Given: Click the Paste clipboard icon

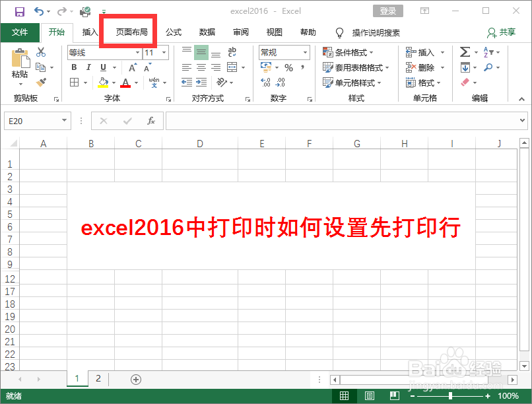Looking at the screenshot, I should (x=20, y=58).
